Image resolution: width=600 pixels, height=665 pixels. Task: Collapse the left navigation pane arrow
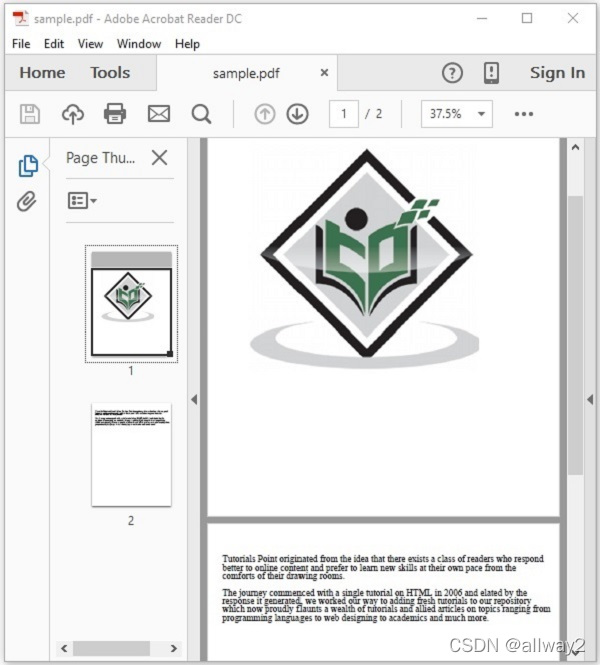[194, 399]
